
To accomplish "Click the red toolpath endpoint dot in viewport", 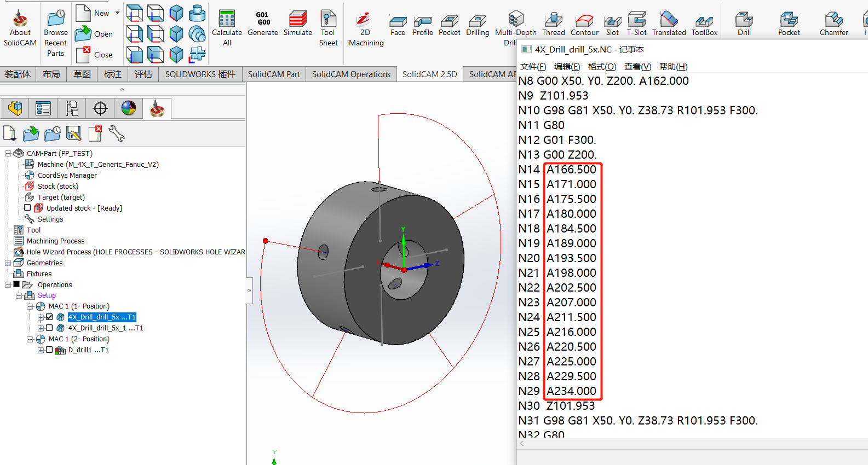I will point(266,241).
